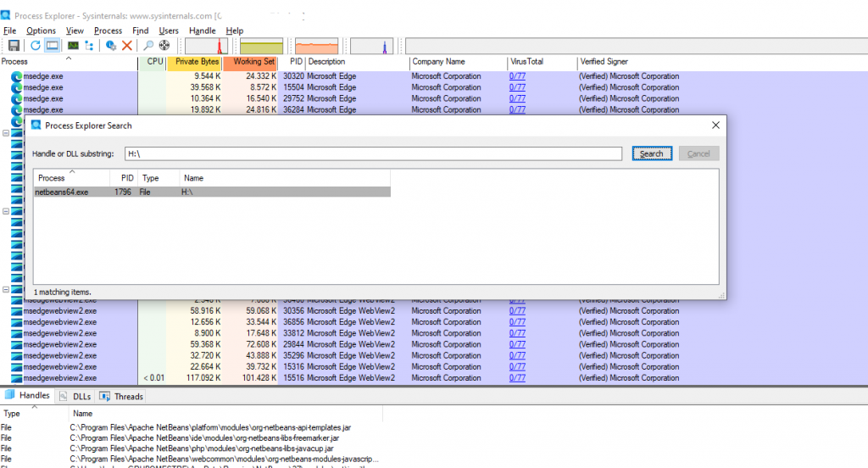Image resolution: width=868 pixels, height=468 pixels.
Task: Click the red X Kill Process icon
Action: [x=127, y=46]
